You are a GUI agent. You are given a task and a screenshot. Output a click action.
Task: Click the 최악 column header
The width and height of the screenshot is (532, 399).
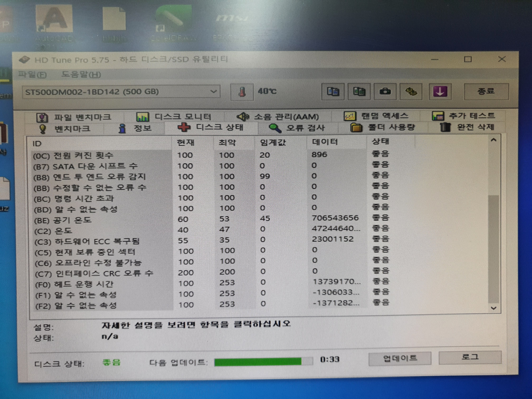[234, 143]
